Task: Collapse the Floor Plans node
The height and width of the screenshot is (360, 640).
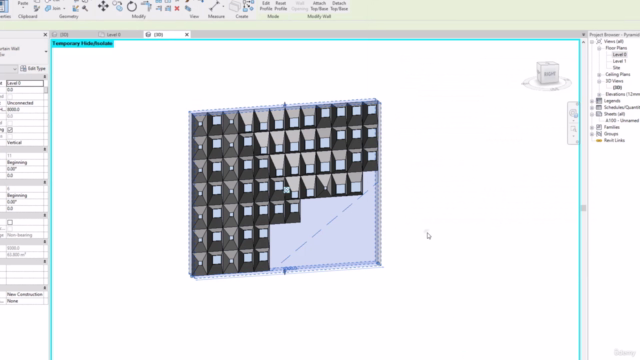Action: 599,48
